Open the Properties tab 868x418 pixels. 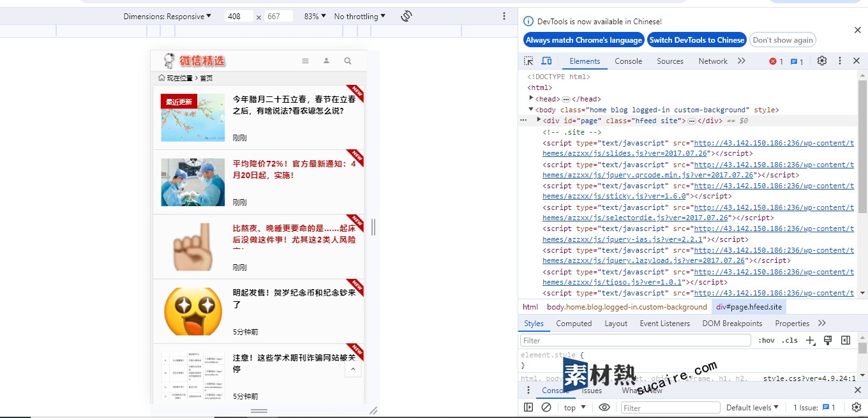[792, 324]
